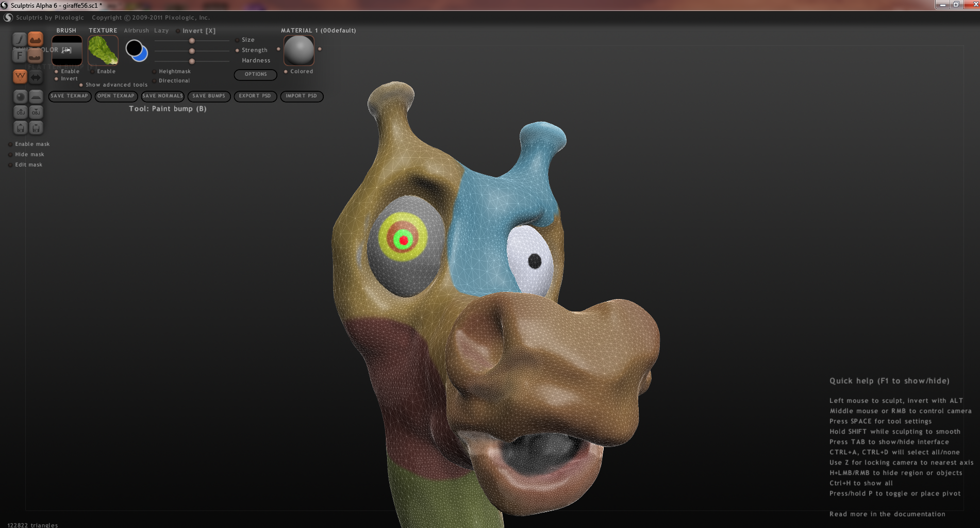Select the Flatten bump tool icon
980x528 pixels.
35,55
